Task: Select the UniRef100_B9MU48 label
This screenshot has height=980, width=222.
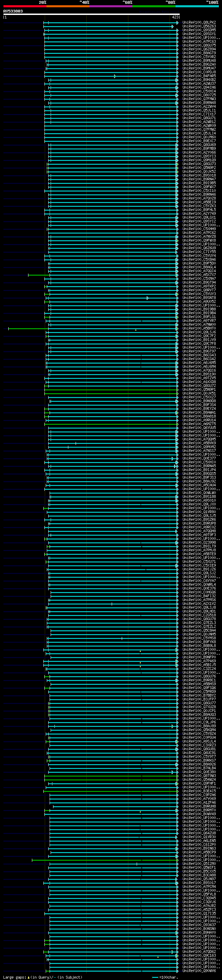Action: pos(199,61)
